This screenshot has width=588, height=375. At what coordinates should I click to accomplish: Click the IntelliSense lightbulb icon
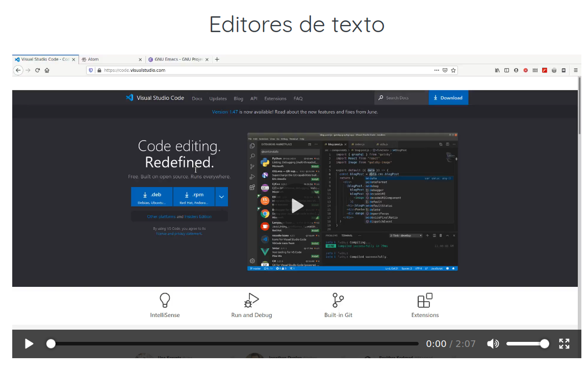pyautogui.click(x=165, y=300)
